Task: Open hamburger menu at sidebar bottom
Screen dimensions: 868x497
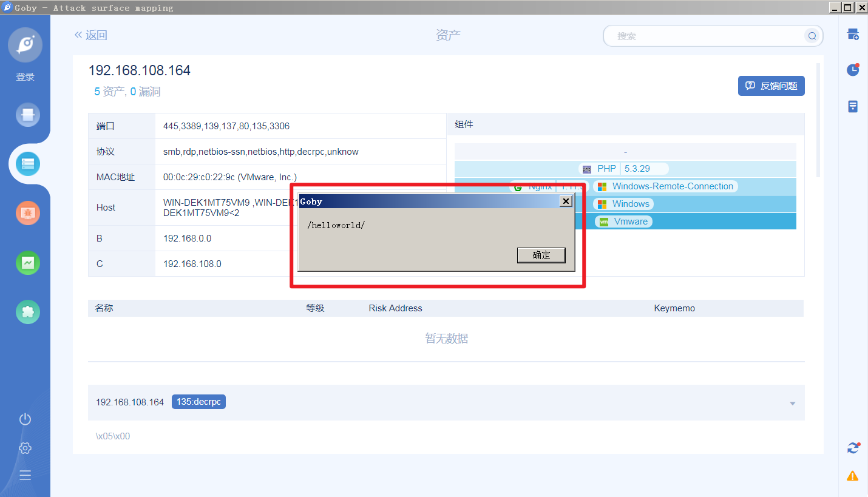Action: tap(25, 475)
